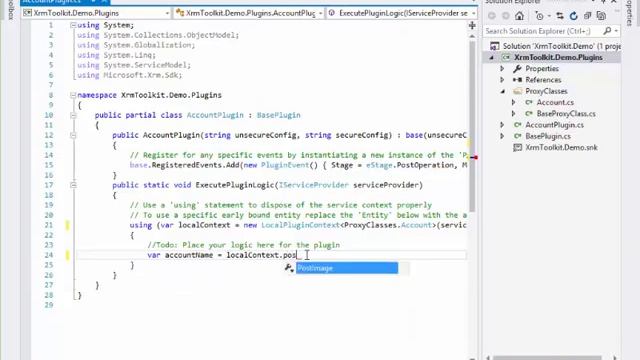Screen dimensions: 640x360
Task: Click 'BasePlugin' base class on line 10
Action: pos(279,115)
